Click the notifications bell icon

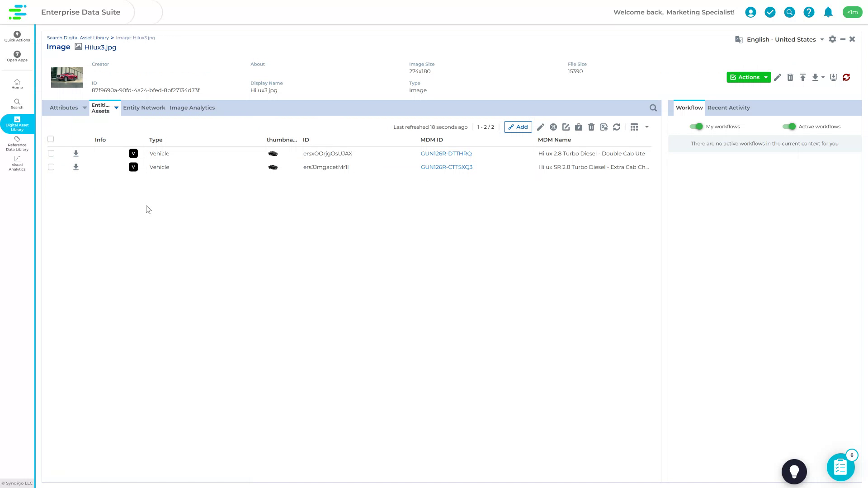[x=828, y=12]
